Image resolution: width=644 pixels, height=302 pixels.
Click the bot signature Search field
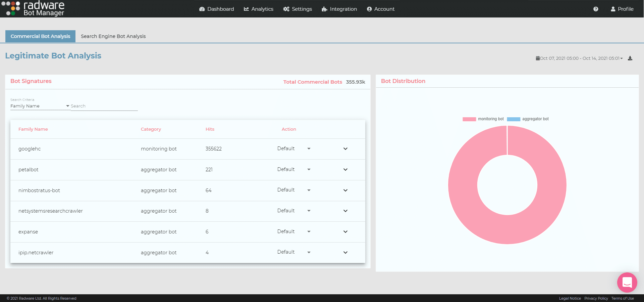[x=104, y=106]
